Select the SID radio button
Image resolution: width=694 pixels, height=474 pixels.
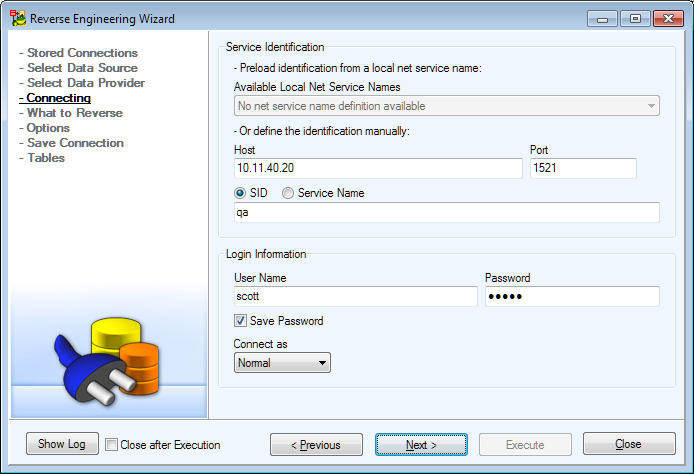coord(240,193)
